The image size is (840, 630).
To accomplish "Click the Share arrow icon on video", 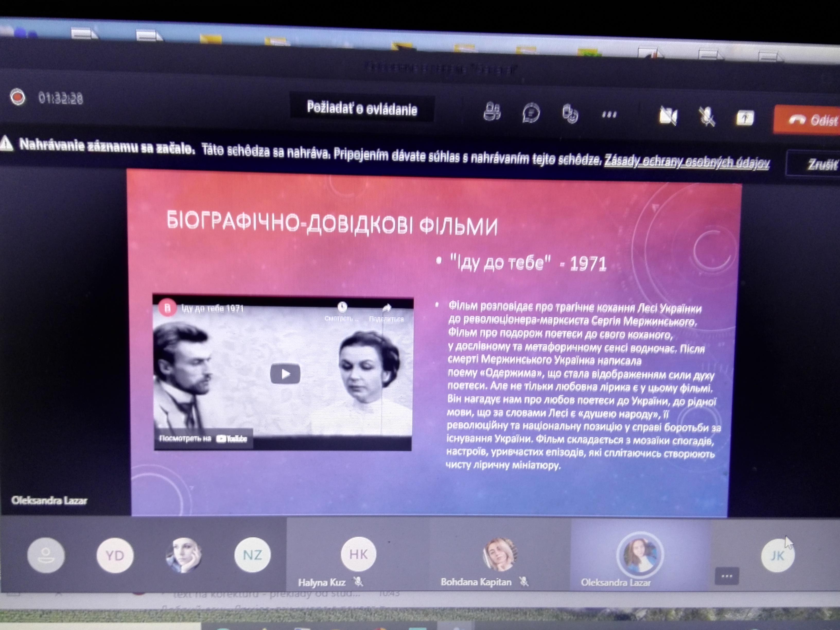I will point(387,308).
